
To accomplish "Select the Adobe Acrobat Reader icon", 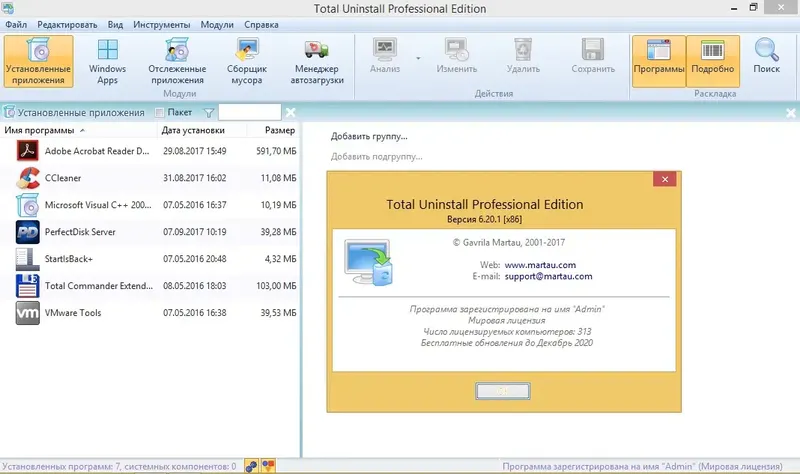I will click(x=28, y=151).
